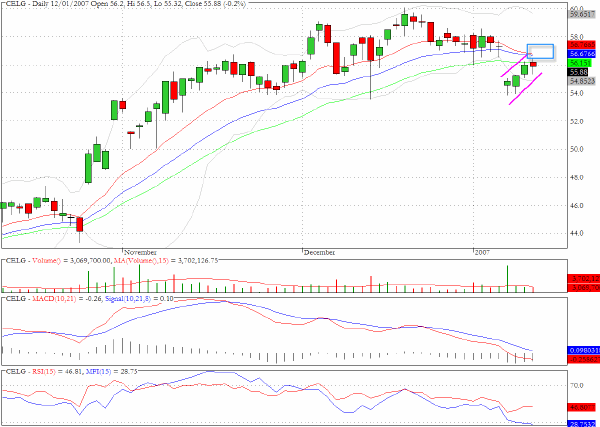Click the 52.0 price axis label
The width and height of the screenshot is (600, 427).
576,121
